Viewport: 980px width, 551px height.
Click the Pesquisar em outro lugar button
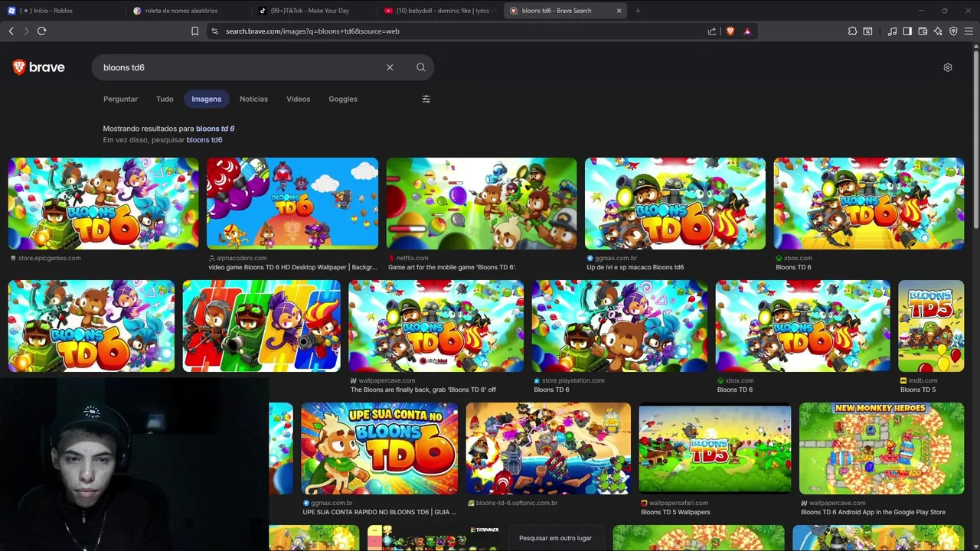pyautogui.click(x=555, y=538)
